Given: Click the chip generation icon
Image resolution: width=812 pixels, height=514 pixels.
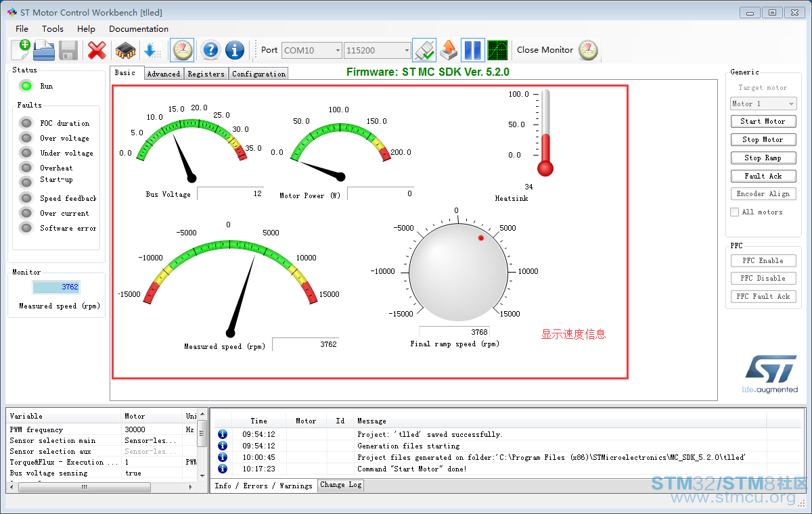Looking at the screenshot, I should click(x=125, y=50).
